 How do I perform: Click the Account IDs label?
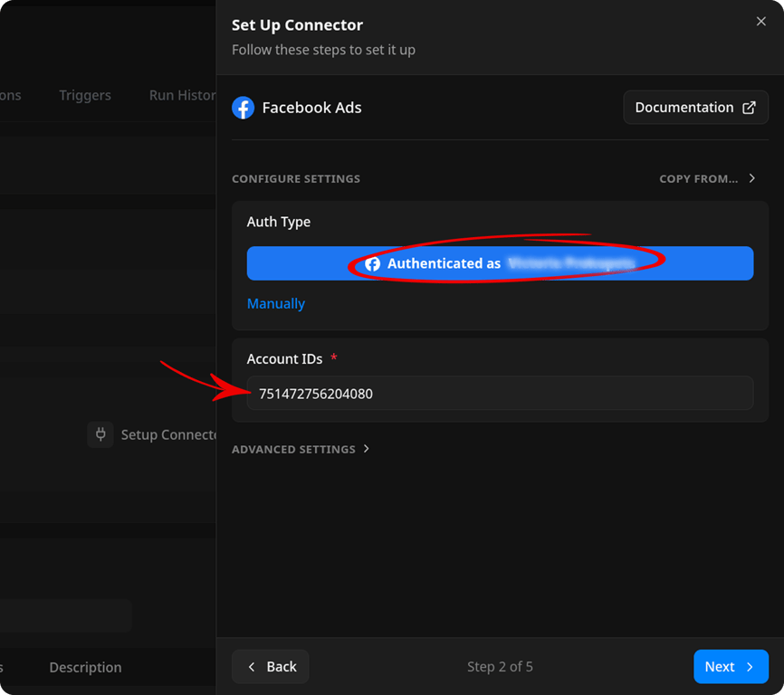[284, 358]
